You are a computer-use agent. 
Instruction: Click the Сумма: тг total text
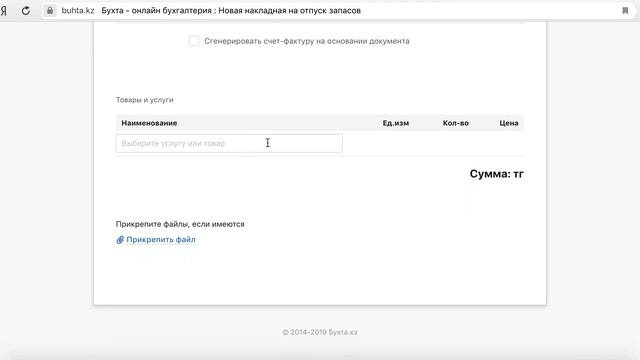point(496,174)
